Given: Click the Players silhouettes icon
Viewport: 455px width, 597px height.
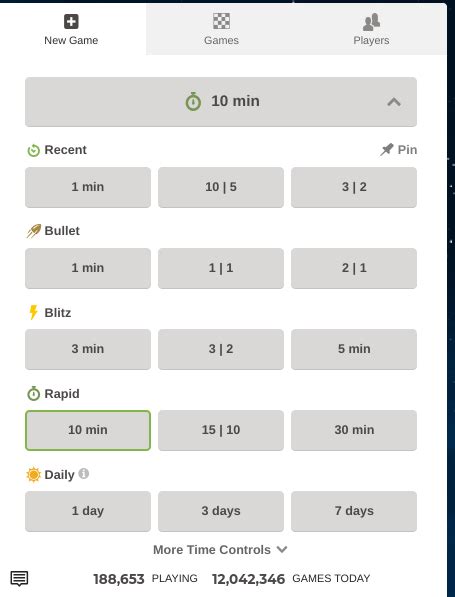Looking at the screenshot, I should pos(371,22).
